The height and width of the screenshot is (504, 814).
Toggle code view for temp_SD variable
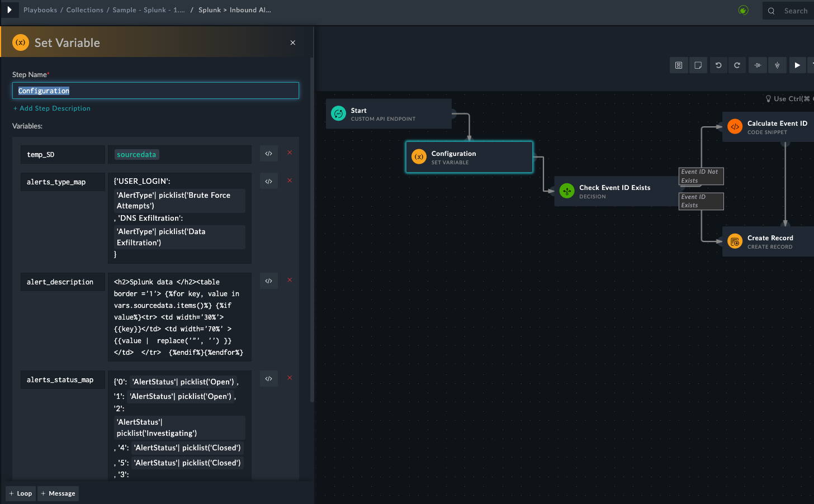pos(269,154)
